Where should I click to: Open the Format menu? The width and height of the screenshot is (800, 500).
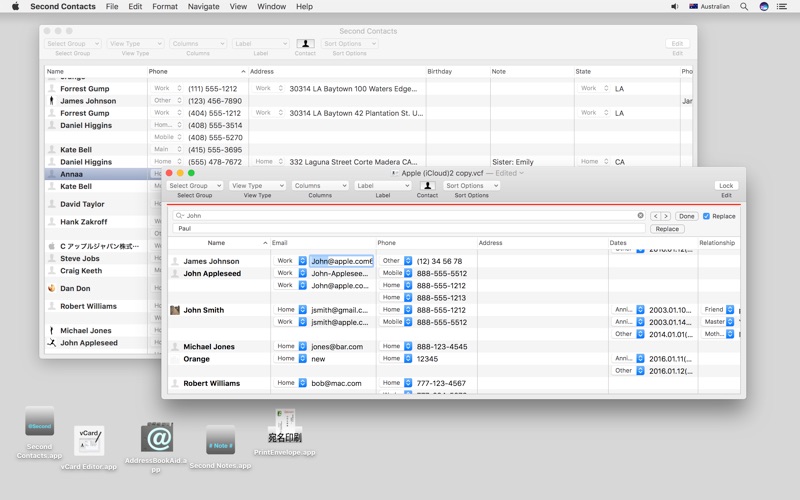coord(165,7)
